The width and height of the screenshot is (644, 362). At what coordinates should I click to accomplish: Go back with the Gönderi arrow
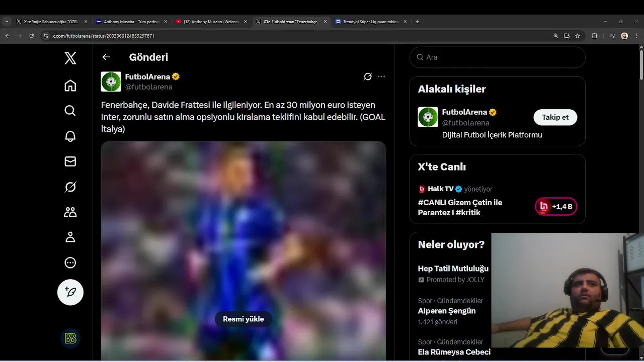point(106,57)
